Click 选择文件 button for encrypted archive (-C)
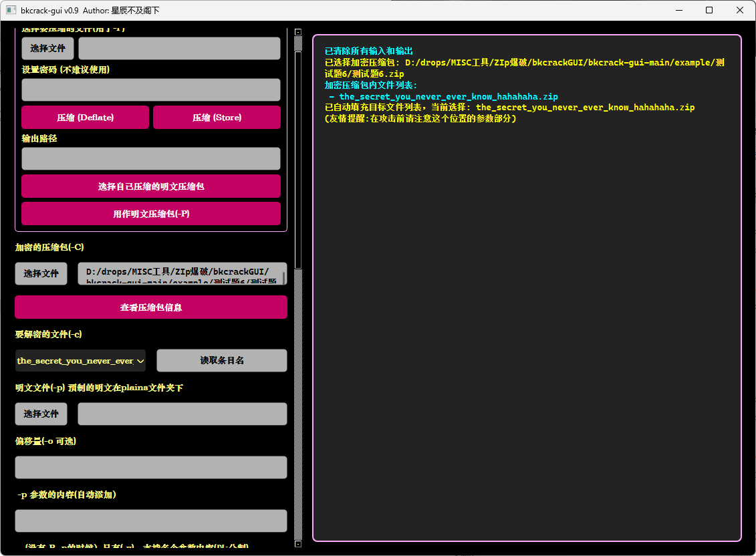Image resolution: width=756 pixels, height=556 pixels. point(41,273)
